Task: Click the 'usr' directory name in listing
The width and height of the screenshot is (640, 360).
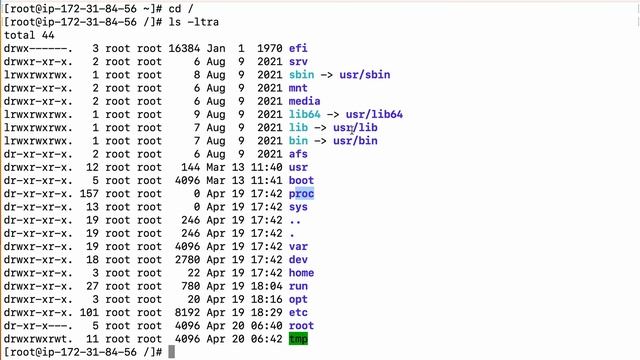Action: (298, 167)
